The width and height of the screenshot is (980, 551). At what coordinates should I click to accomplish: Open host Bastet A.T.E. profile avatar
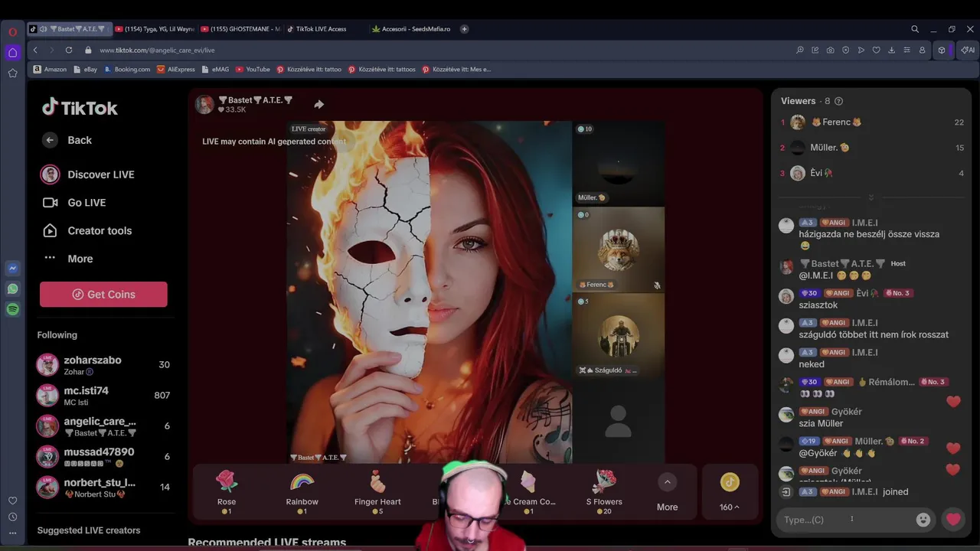[204, 105]
